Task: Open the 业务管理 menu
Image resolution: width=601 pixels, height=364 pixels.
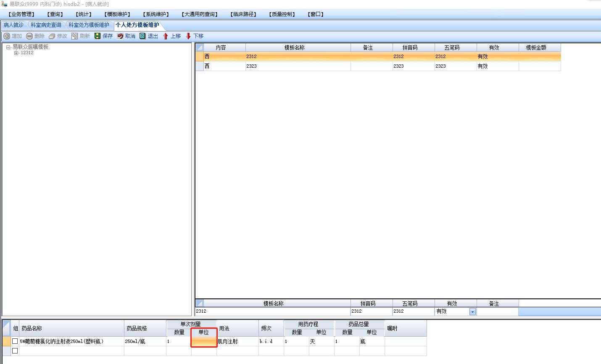Action: click(21, 14)
